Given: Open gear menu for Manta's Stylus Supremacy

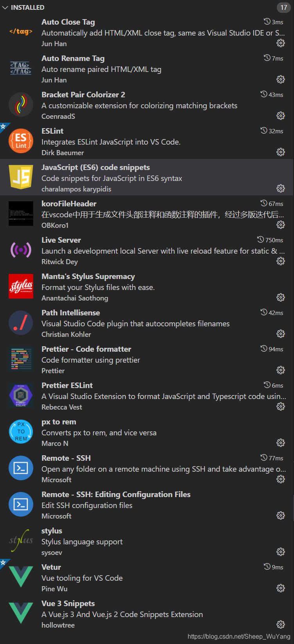Looking at the screenshot, I should (281, 297).
